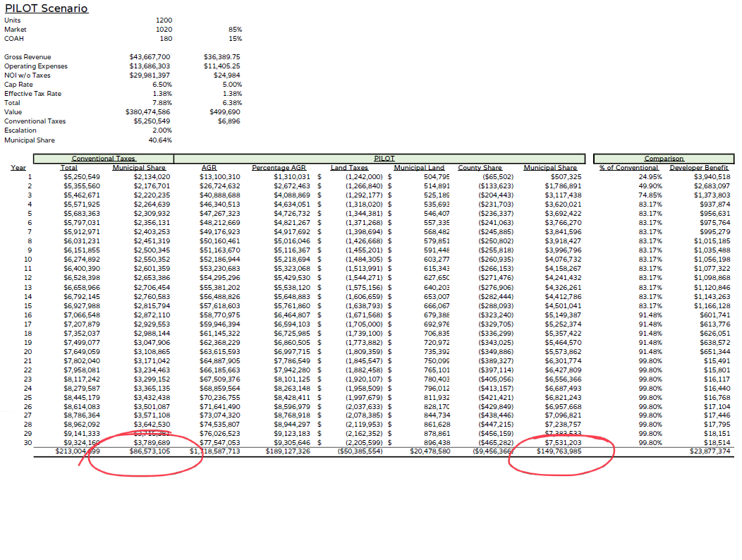
Task: Select the Land Taxes column header
Action: pyautogui.click(x=349, y=168)
